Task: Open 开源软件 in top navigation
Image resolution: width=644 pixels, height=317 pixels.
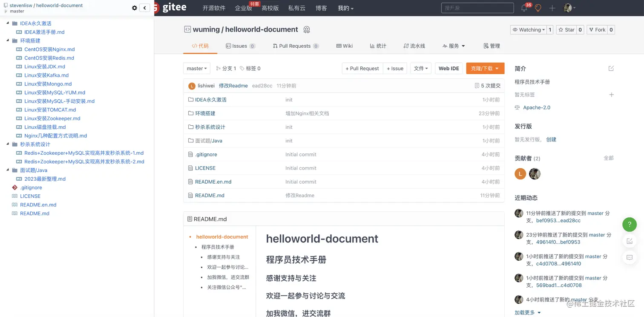Action: 214,8
